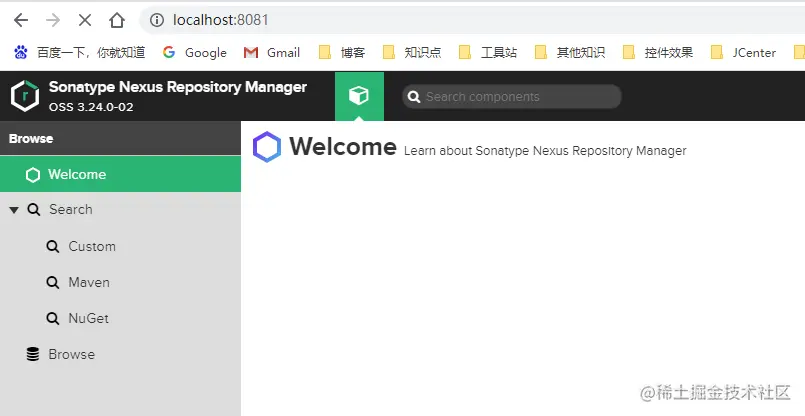Image resolution: width=805 pixels, height=416 pixels.
Task: Click the magnifier icon beside Custom
Action: (x=52, y=247)
